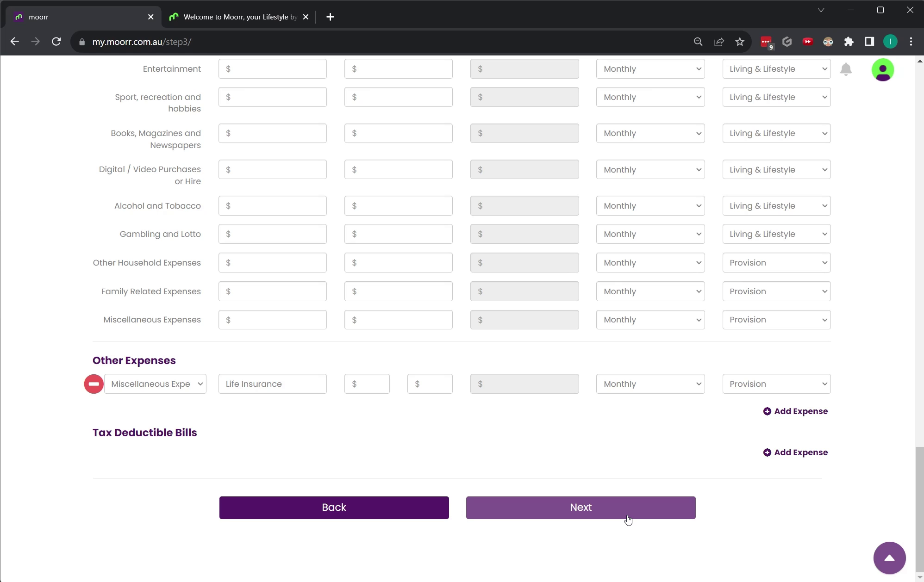Viewport: 924px width, 582px height.
Task: Open the Chrome three-dot menu
Action: 911,42
